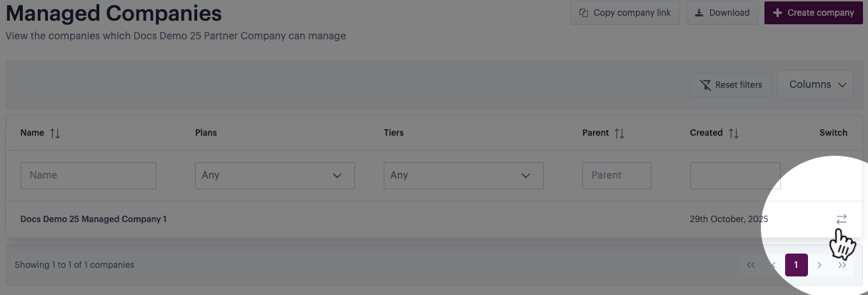The width and height of the screenshot is (868, 295).
Task: Focus the Name filter input
Action: click(89, 175)
